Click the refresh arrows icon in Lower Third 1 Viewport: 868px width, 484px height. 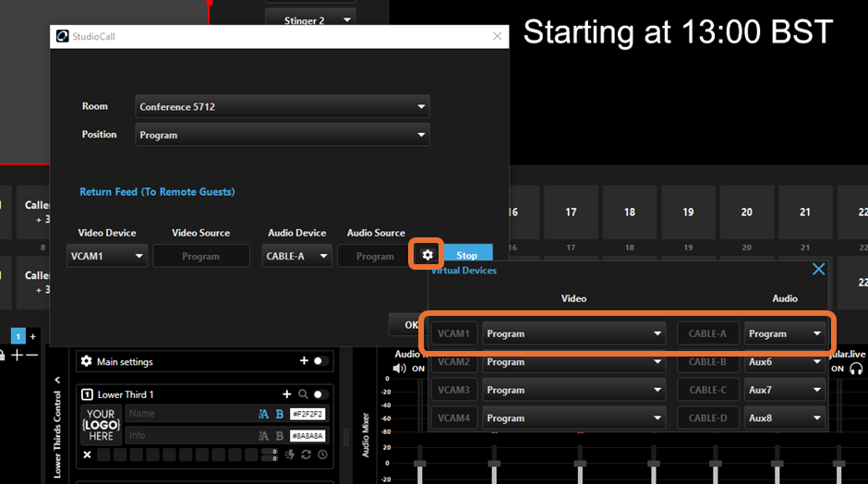click(x=307, y=454)
